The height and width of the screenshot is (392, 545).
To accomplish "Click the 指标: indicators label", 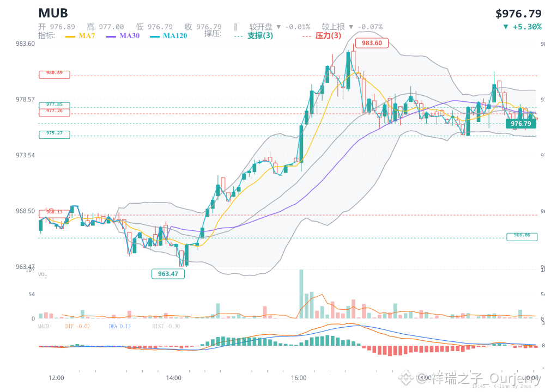I will [x=46, y=35].
